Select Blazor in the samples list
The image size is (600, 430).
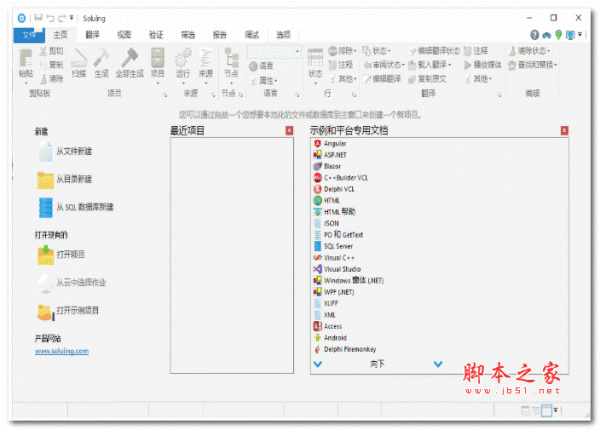pyautogui.click(x=327, y=166)
